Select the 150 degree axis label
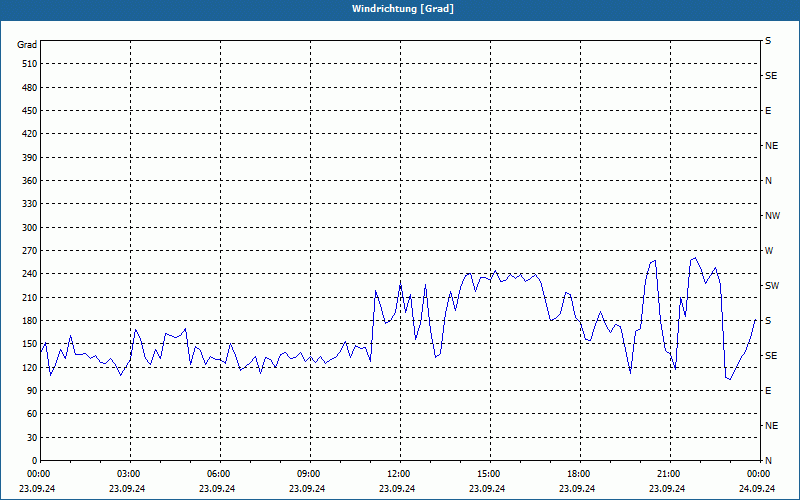Screen dimensions: 800x500 click(30, 344)
